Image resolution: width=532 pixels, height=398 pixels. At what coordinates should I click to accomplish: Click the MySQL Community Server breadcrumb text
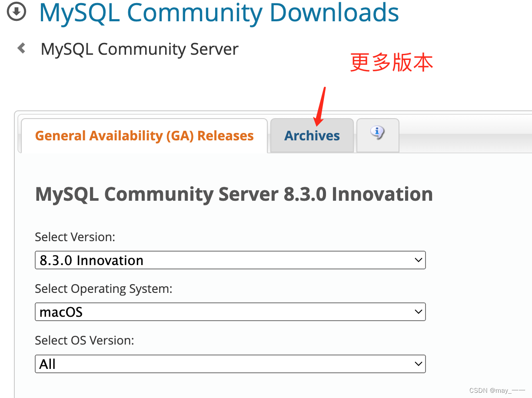coord(140,49)
